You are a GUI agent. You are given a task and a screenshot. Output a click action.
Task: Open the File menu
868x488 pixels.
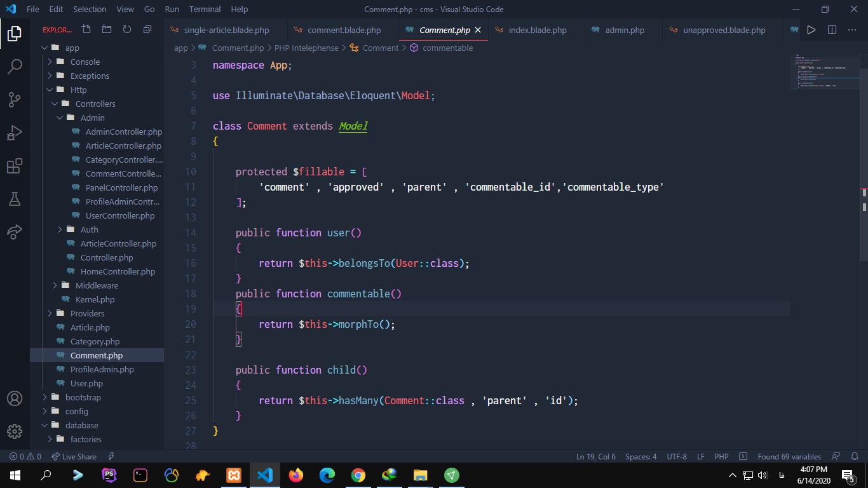point(33,10)
